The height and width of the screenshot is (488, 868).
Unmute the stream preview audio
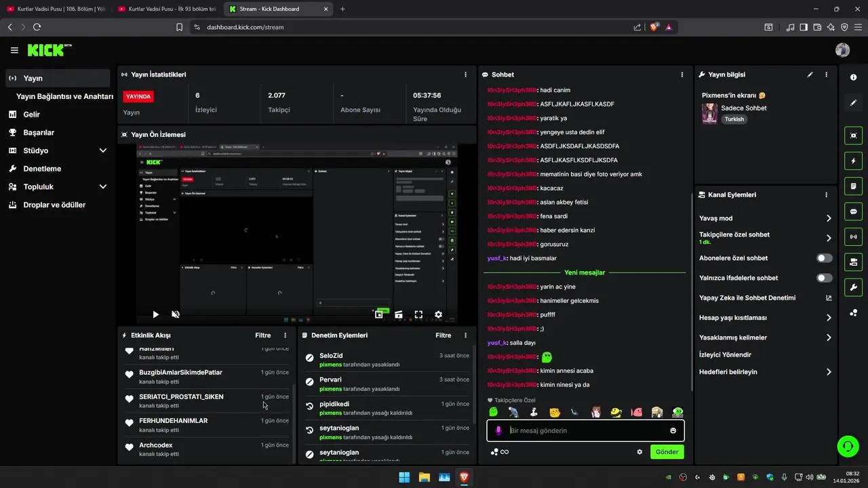175,314
